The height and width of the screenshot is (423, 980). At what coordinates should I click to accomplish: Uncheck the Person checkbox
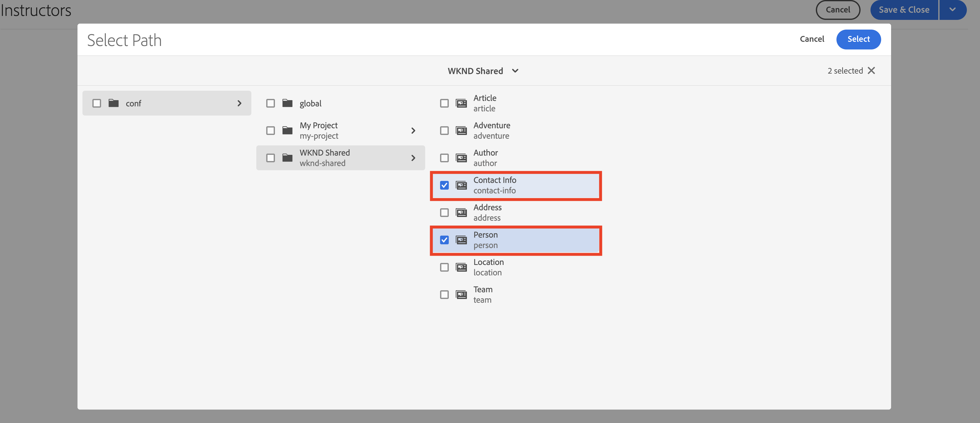[x=444, y=240]
